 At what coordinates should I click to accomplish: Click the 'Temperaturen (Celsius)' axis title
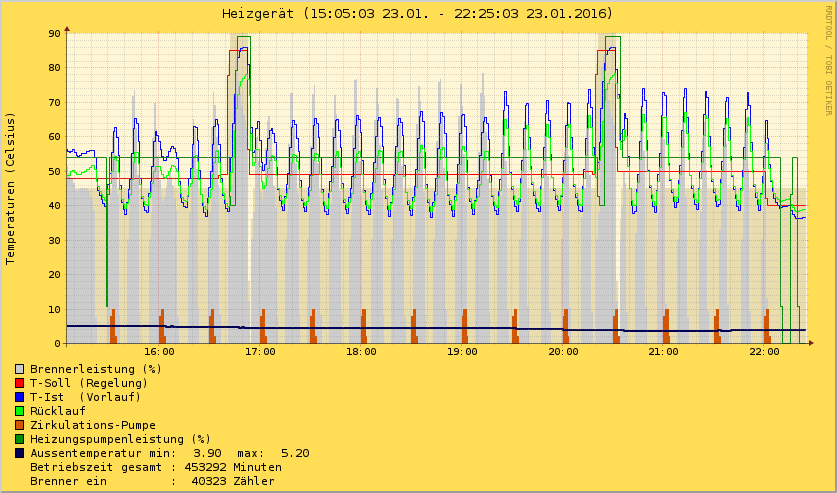[10, 188]
